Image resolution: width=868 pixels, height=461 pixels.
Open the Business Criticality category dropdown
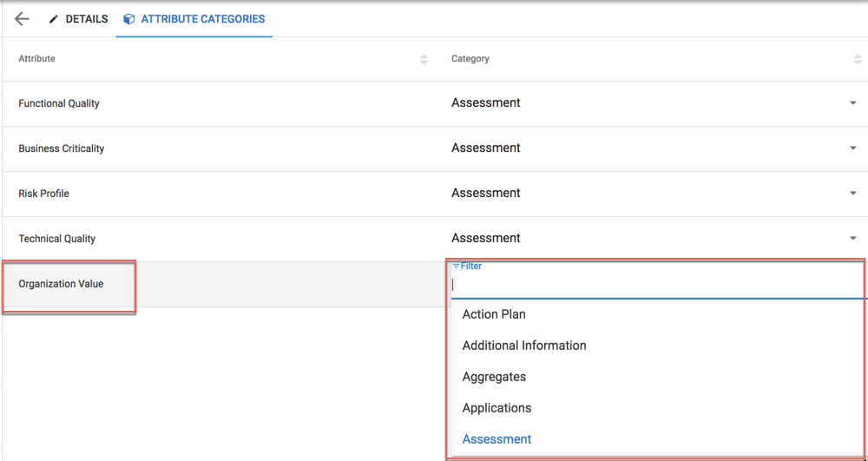[852, 148]
